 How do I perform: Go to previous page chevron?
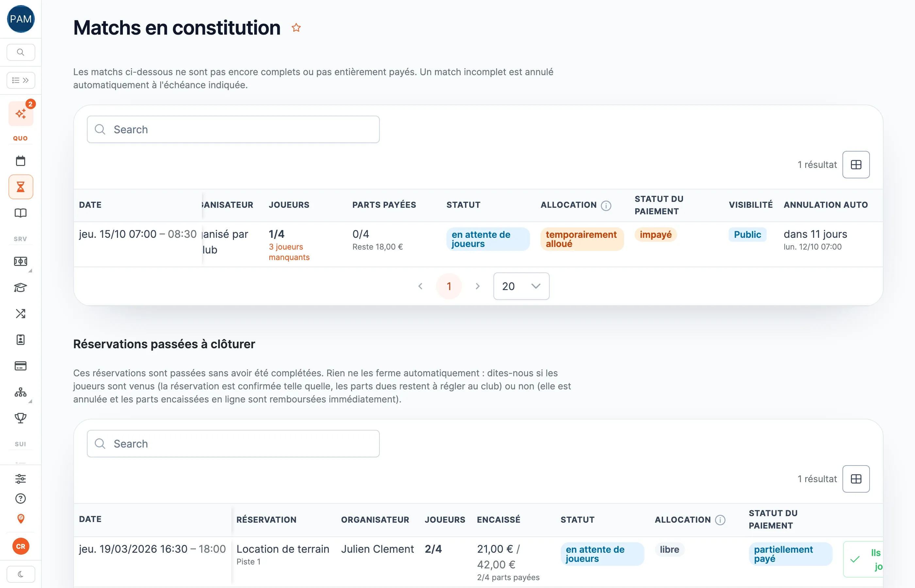(x=420, y=286)
